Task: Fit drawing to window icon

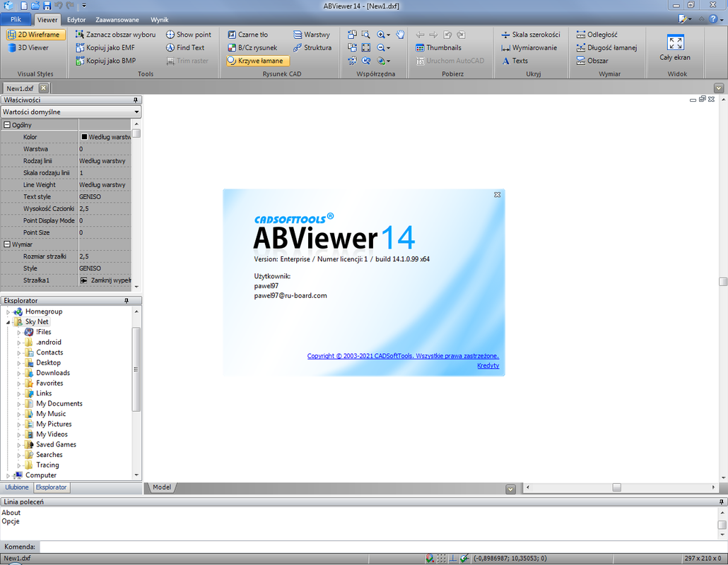Action: point(366,47)
